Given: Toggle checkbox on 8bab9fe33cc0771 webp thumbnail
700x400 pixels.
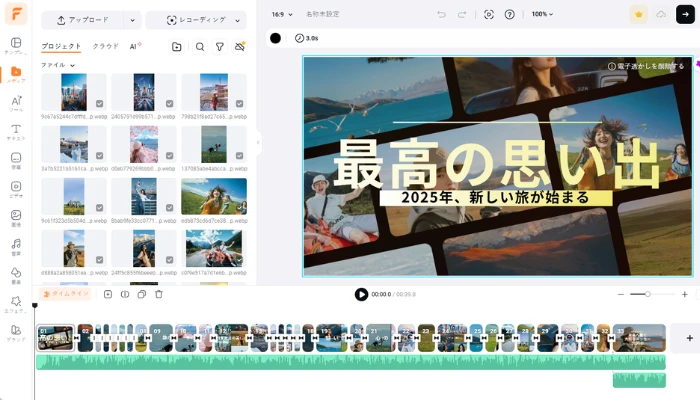Looking at the screenshot, I should click(170, 208).
